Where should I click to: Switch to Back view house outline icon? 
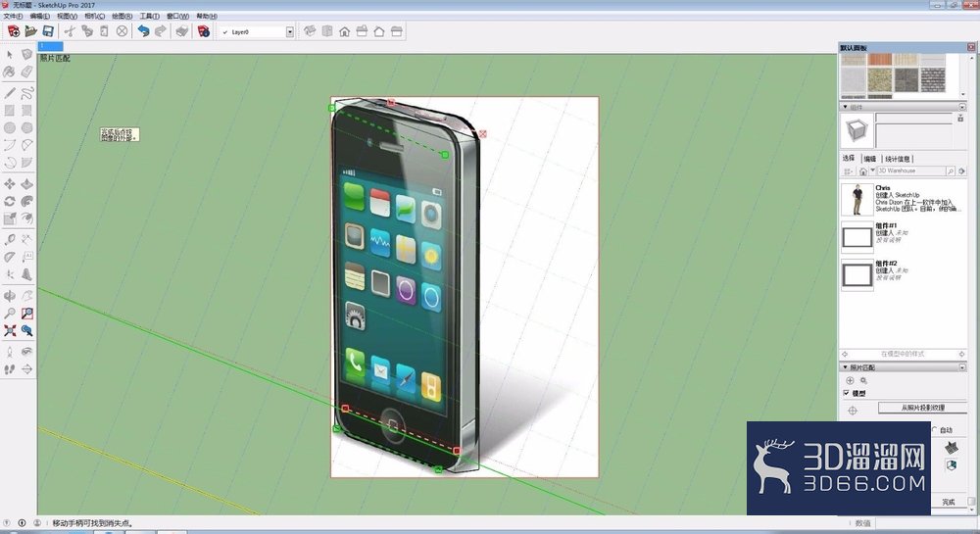click(x=378, y=31)
